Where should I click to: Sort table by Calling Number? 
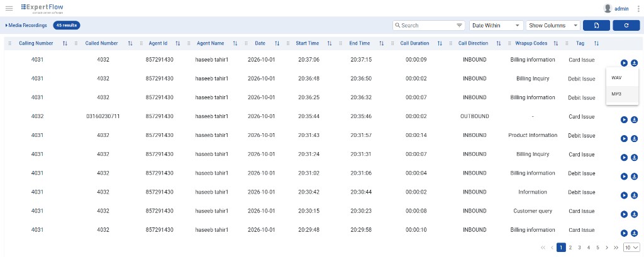pos(65,43)
